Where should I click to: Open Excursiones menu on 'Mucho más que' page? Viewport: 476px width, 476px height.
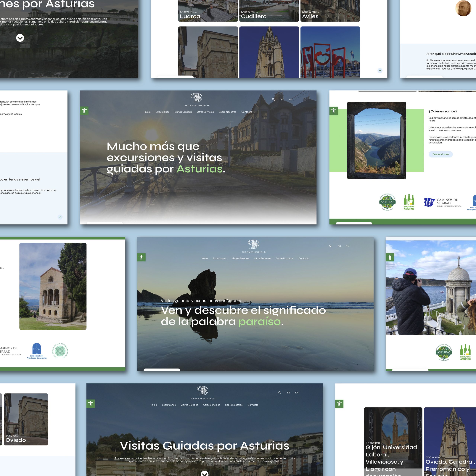(x=162, y=112)
